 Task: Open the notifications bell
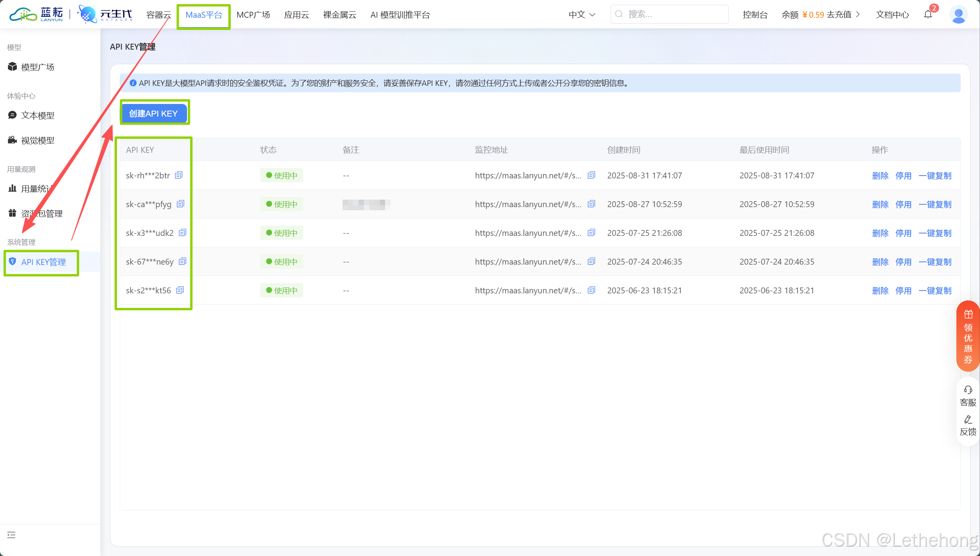[x=928, y=15]
